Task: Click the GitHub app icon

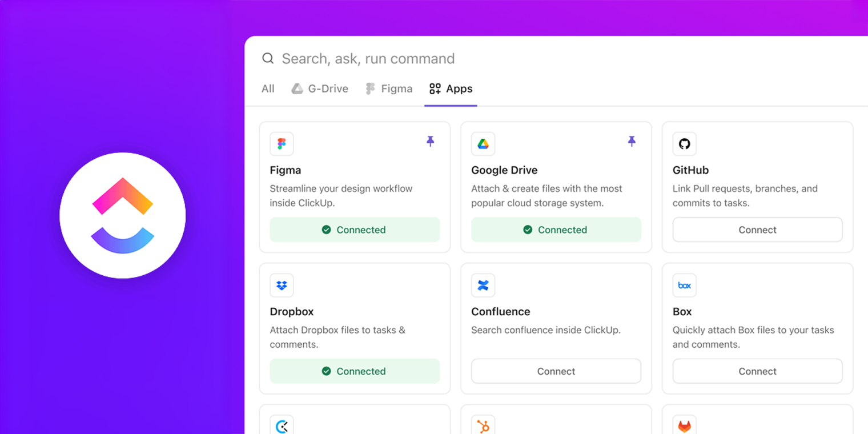Action: click(x=685, y=144)
